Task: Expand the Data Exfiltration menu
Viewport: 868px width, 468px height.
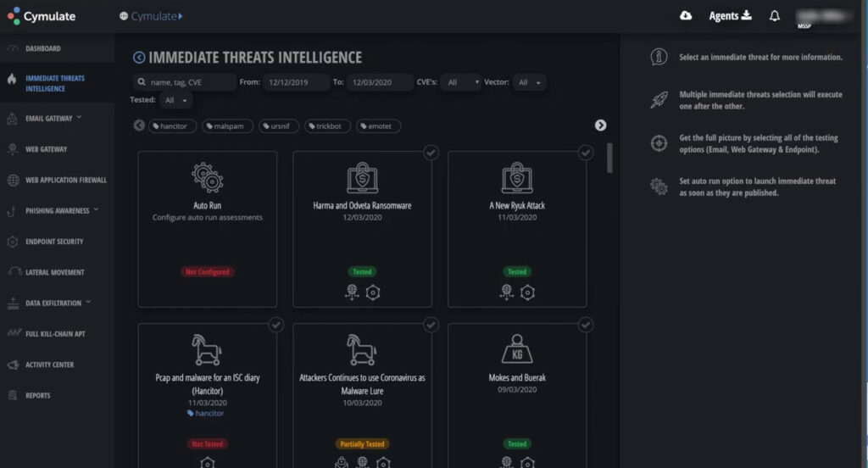Action: [x=58, y=303]
